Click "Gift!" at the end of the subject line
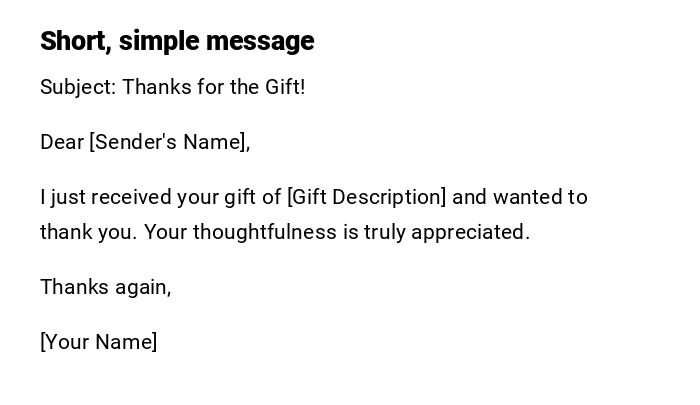The height and width of the screenshot is (405, 700). coord(284,87)
